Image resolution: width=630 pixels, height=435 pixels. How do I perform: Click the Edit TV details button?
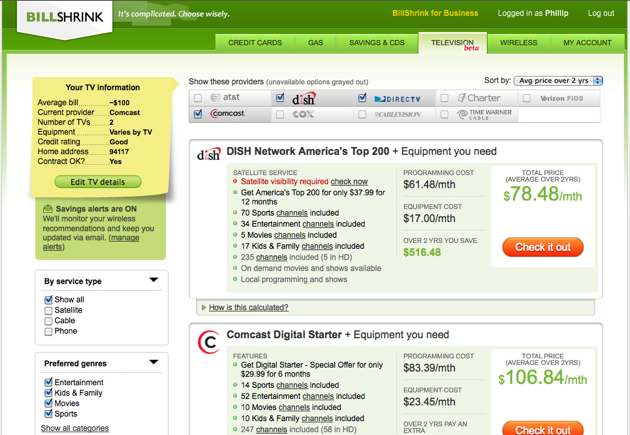click(x=98, y=182)
